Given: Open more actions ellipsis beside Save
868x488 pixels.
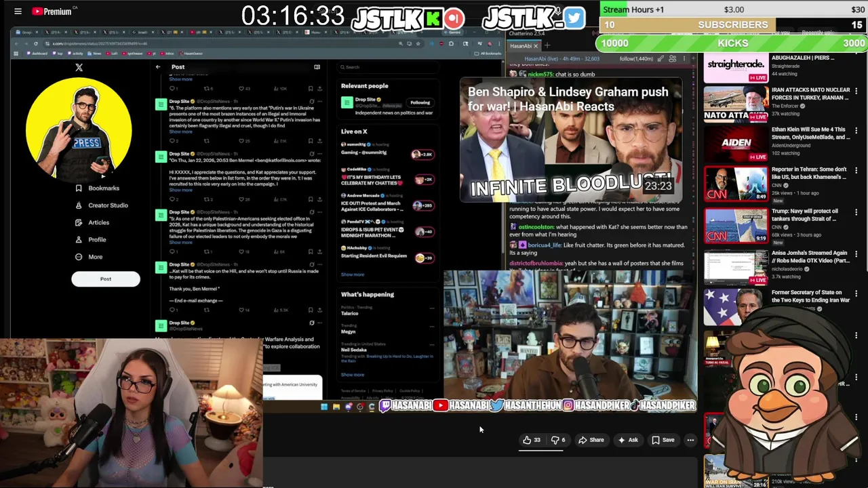Looking at the screenshot, I should [x=690, y=440].
